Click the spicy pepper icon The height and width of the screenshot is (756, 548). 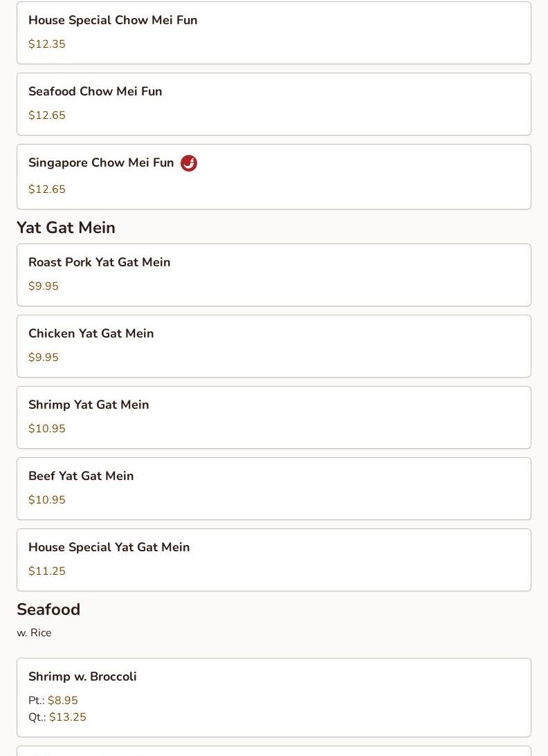[189, 163]
